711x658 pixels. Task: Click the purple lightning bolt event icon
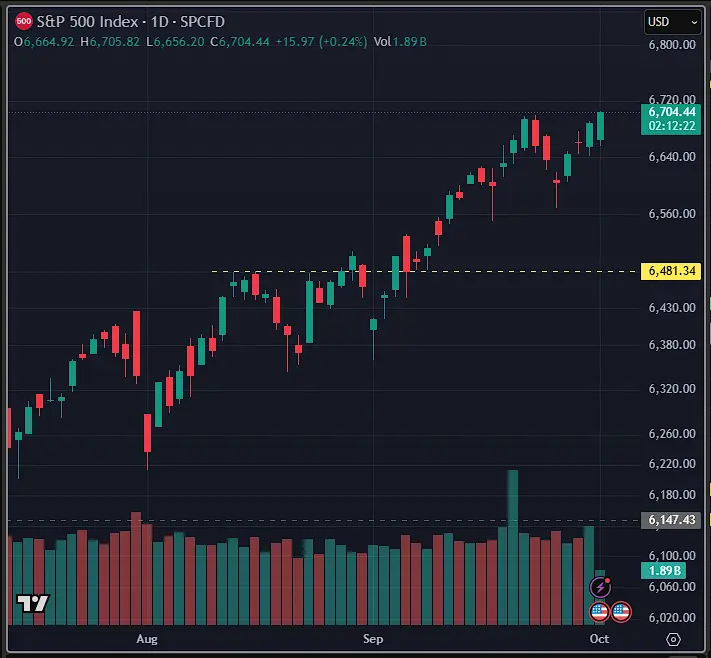tap(600, 587)
